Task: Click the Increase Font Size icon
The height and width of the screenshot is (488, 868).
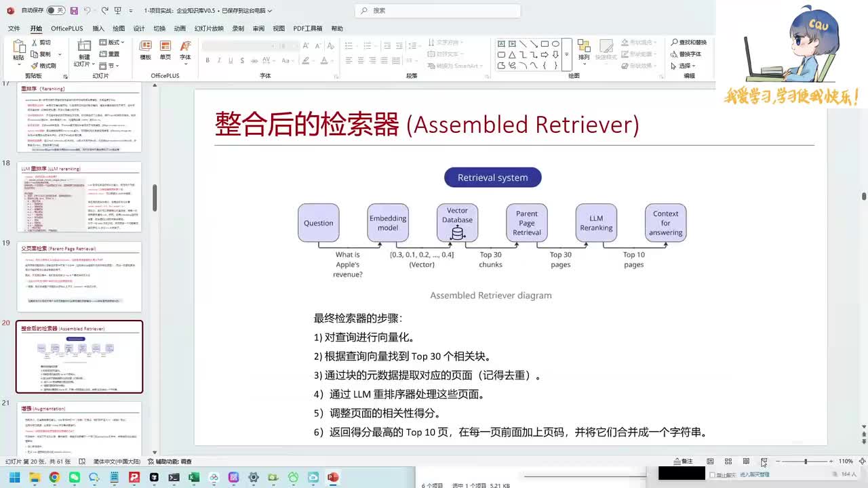Action: coord(306,45)
